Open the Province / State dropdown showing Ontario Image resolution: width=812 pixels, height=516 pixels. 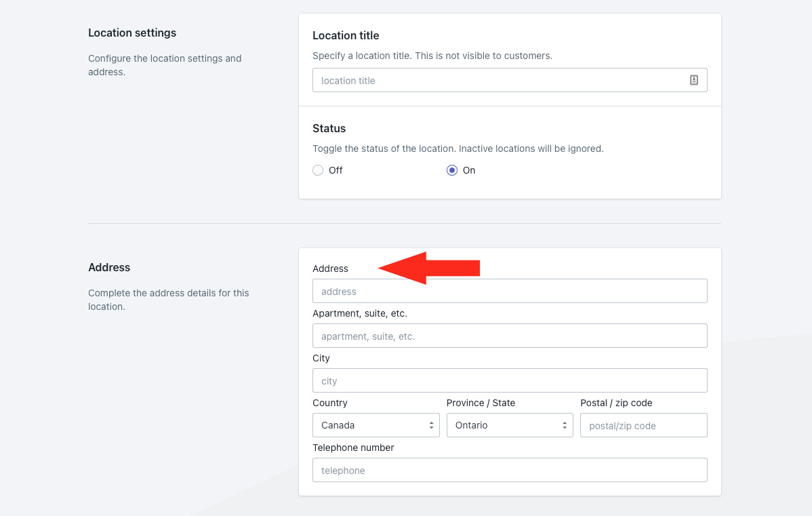pyautogui.click(x=509, y=425)
